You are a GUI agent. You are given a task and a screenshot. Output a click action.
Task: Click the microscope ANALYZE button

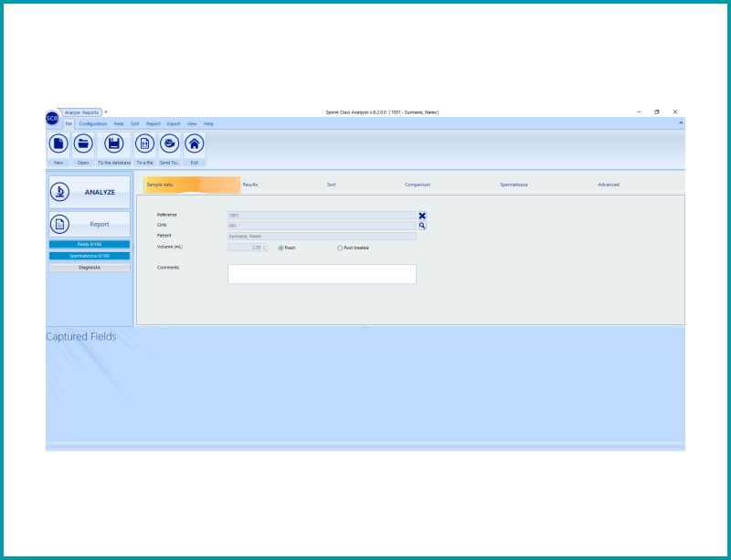(x=90, y=192)
